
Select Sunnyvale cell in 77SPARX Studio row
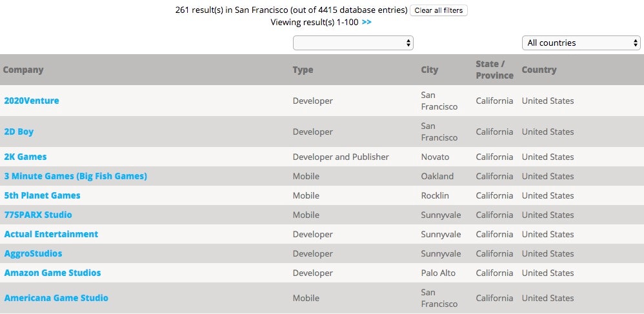[x=441, y=215]
